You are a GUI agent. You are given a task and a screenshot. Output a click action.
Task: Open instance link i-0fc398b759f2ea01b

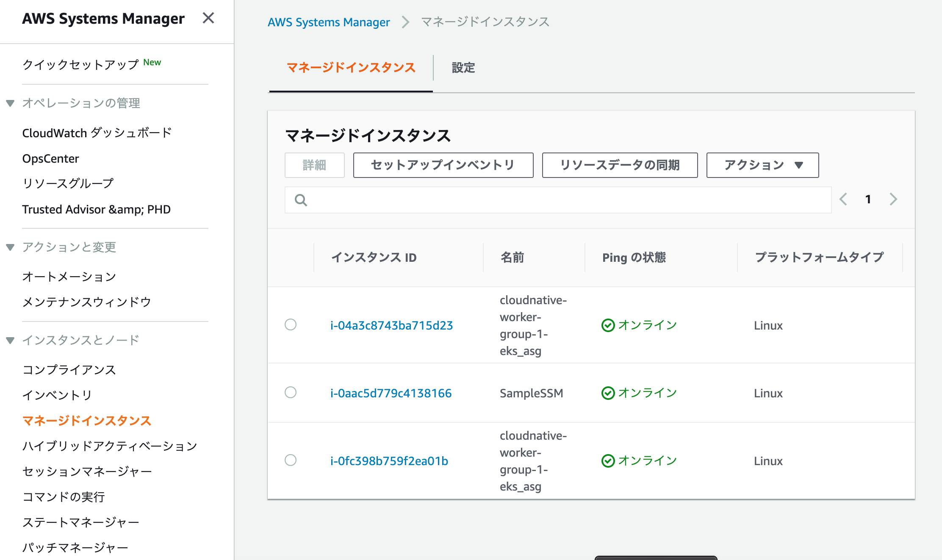[x=389, y=461]
